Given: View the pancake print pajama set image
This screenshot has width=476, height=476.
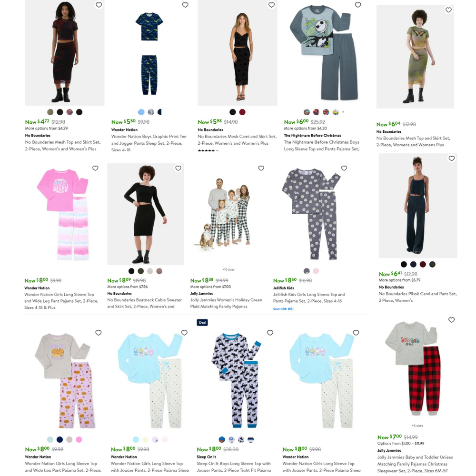Looking at the screenshot, I should [x=65, y=380].
